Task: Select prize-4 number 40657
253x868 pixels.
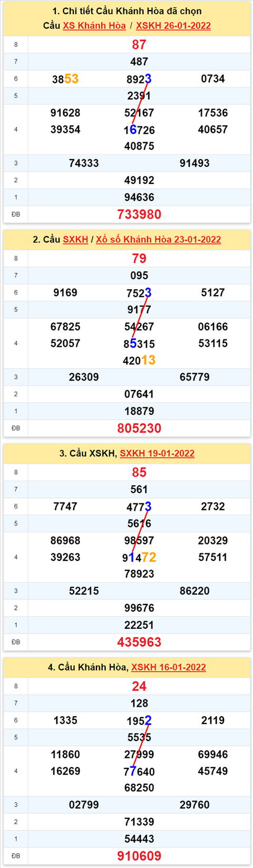Action: (213, 130)
